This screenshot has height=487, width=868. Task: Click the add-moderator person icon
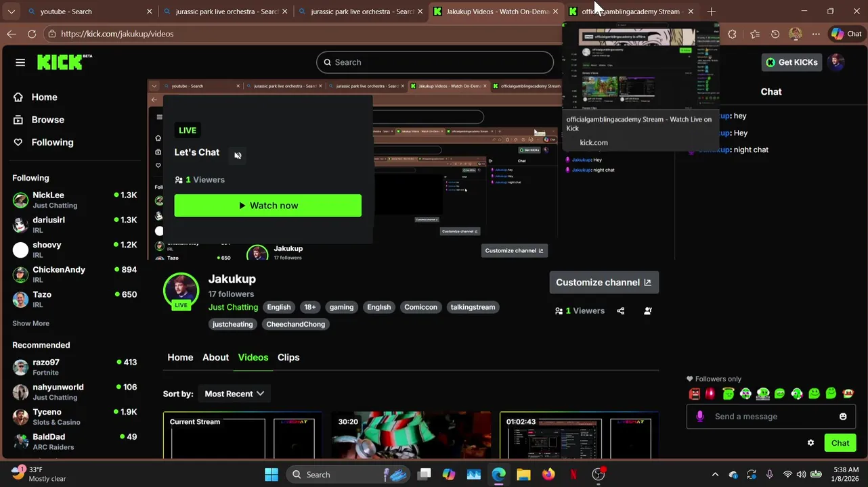pyautogui.click(x=648, y=311)
